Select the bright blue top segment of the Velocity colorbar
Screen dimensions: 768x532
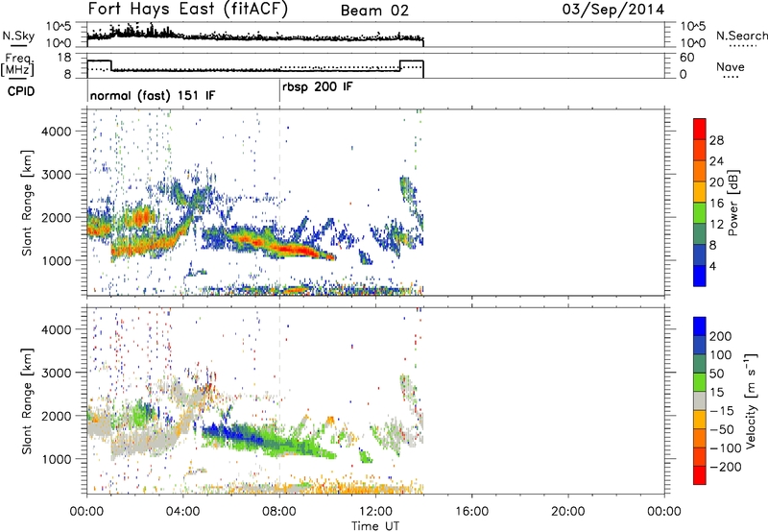(700, 326)
